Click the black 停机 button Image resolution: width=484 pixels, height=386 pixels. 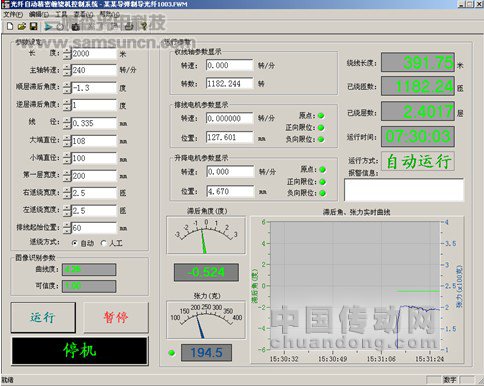[80, 351]
